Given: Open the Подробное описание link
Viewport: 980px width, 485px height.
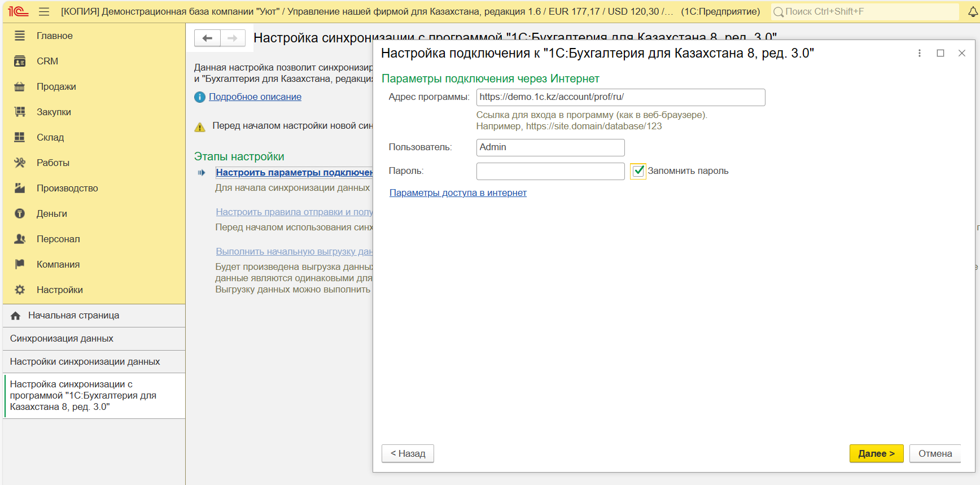Looking at the screenshot, I should point(255,97).
